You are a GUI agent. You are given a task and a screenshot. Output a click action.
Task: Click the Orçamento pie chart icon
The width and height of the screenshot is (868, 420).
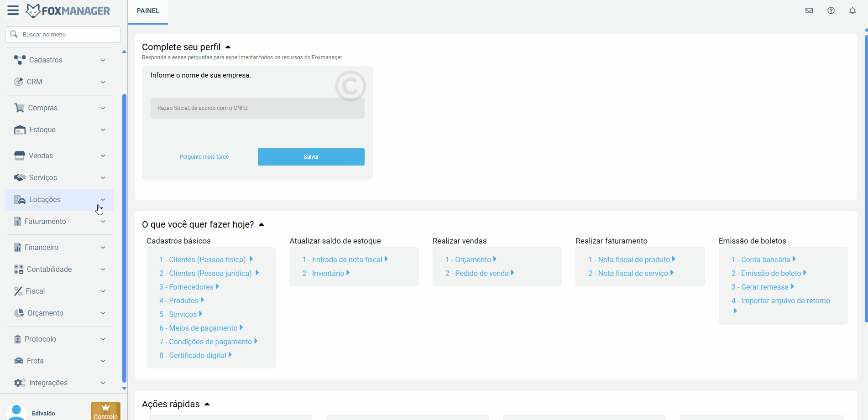[19, 313]
